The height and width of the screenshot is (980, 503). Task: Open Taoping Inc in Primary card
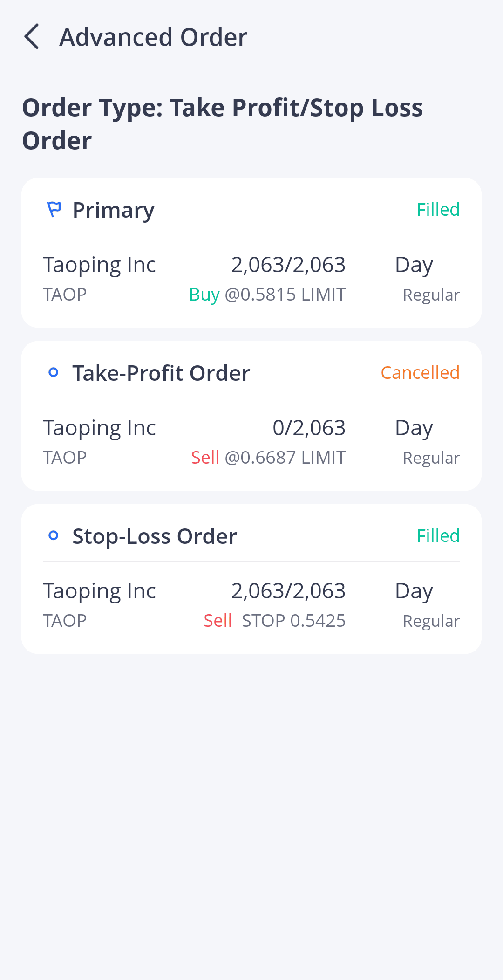pos(99,265)
